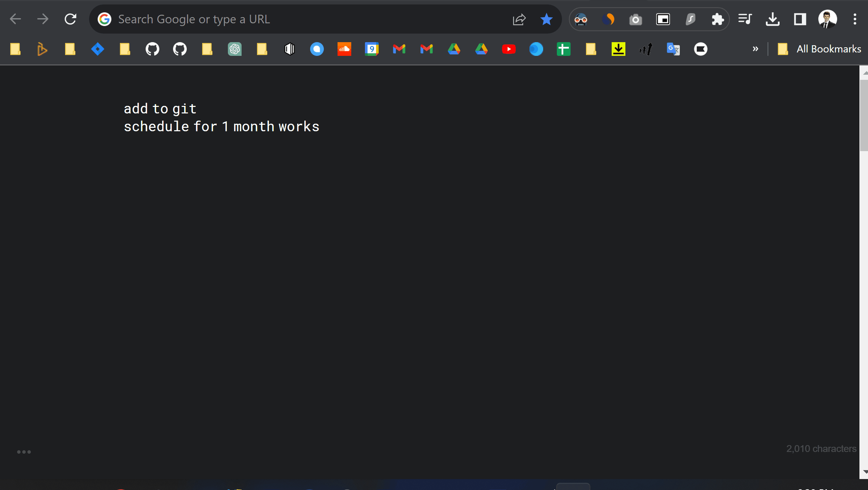Open the share page icon

[x=519, y=19]
